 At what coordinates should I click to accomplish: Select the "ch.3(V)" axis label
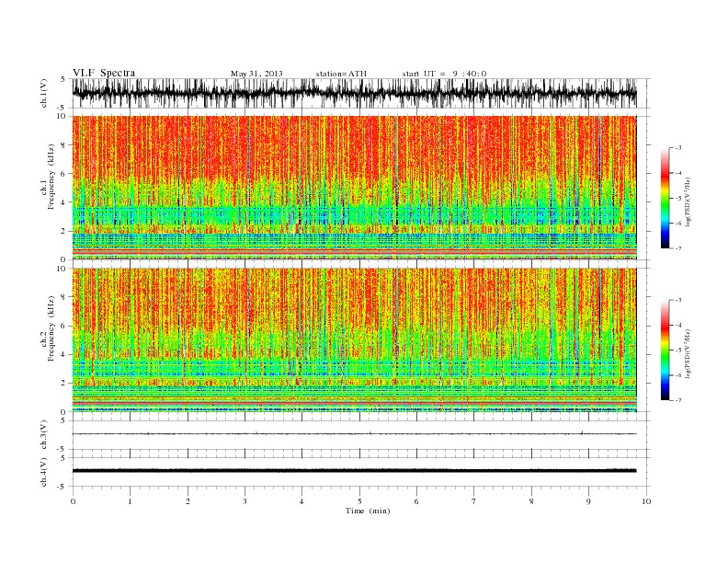coord(44,435)
